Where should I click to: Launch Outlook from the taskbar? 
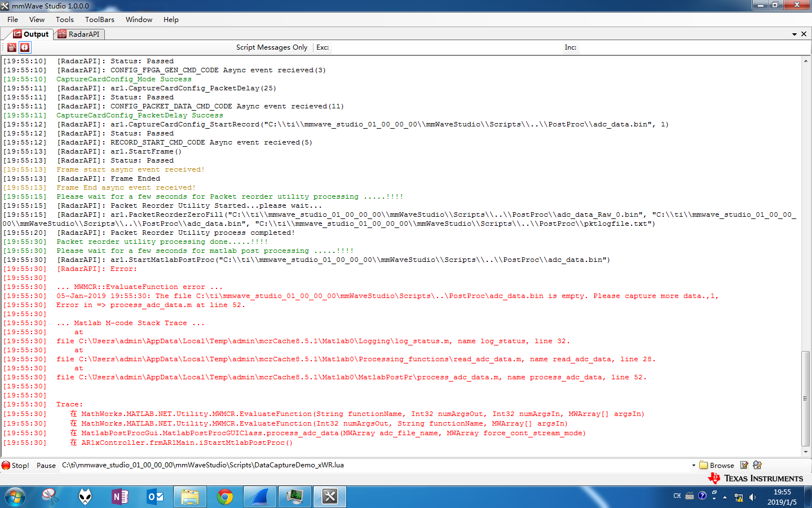(x=155, y=497)
